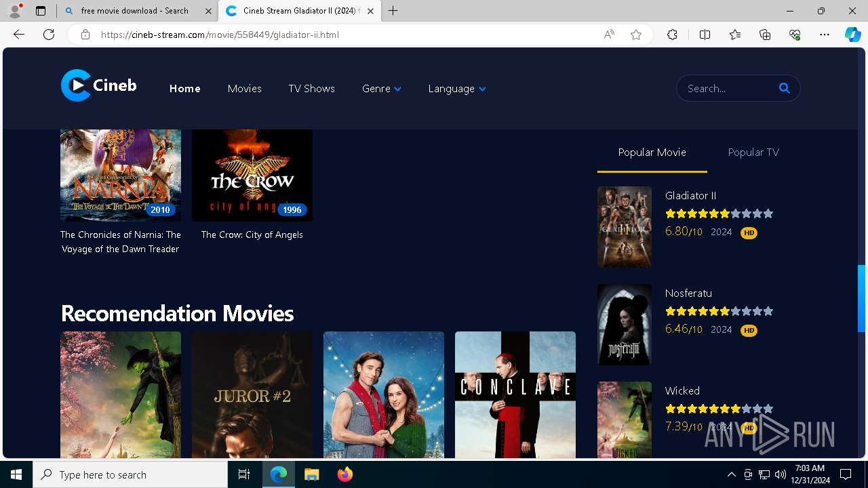The image size is (868, 488).
Task: Click The Crow movie poster
Action: coord(252,176)
